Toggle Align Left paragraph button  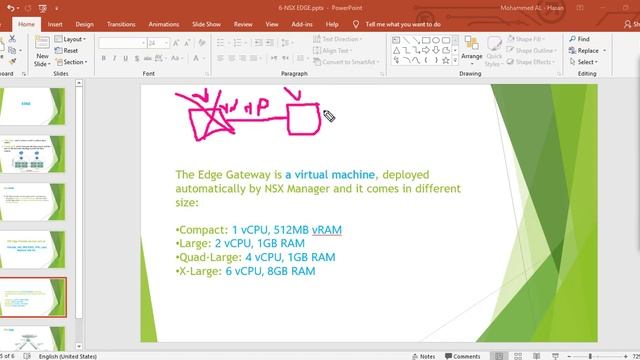(220, 58)
